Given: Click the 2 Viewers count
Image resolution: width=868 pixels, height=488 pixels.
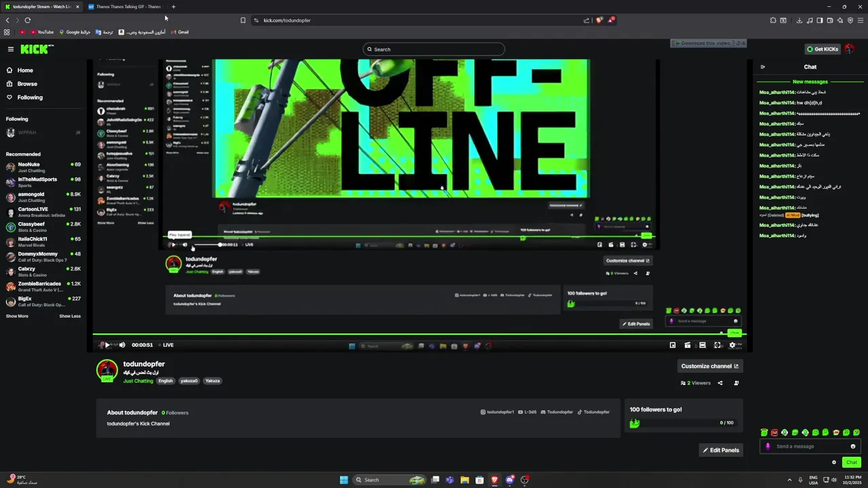Looking at the screenshot, I should tap(696, 383).
